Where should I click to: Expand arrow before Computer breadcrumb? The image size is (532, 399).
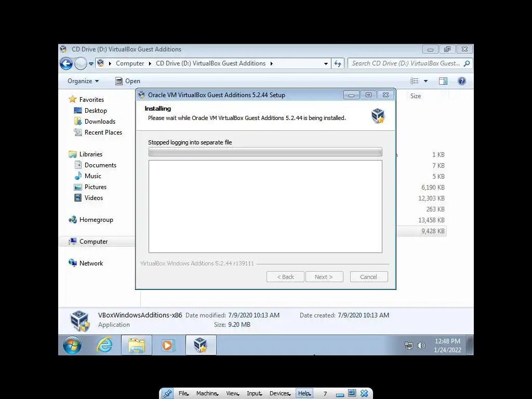[x=110, y=63]
